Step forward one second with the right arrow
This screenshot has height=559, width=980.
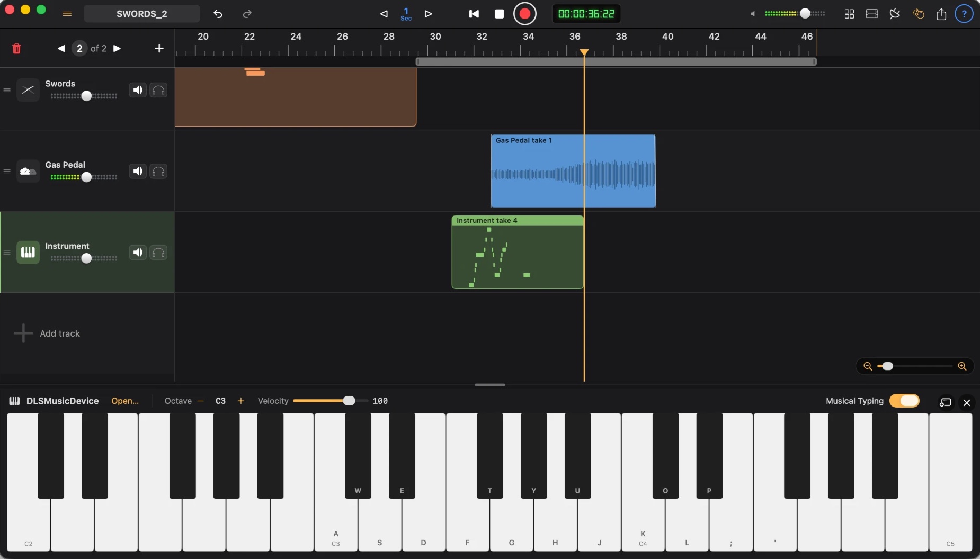pos(429,14)
